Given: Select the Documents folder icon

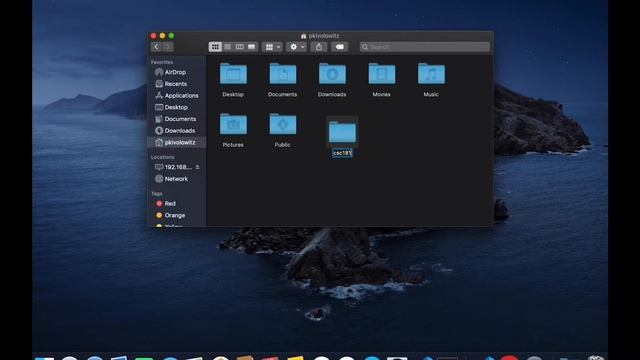Looking at the screenshot, I should 282,74.
